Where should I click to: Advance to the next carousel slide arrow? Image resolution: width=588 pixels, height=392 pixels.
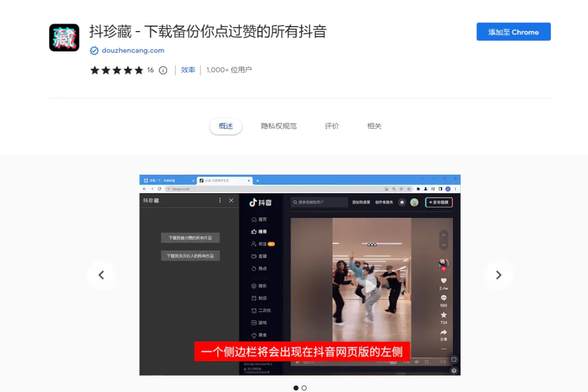[498, 275]
